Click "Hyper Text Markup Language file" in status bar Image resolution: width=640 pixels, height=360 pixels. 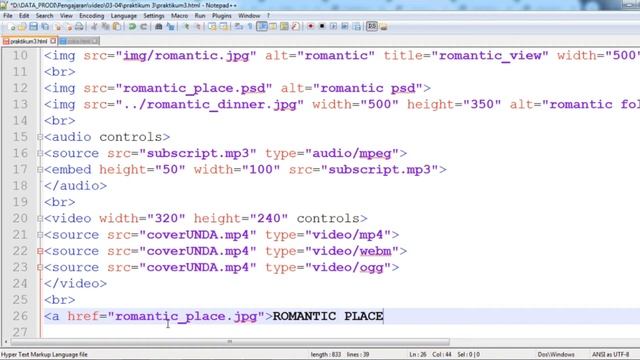click(44, 354)
